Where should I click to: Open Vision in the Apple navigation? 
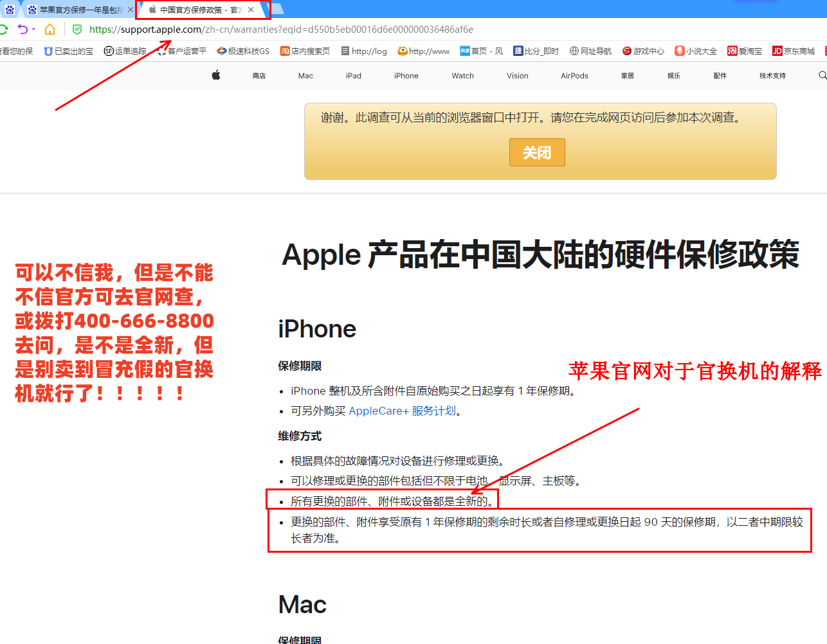coord(518,76)
